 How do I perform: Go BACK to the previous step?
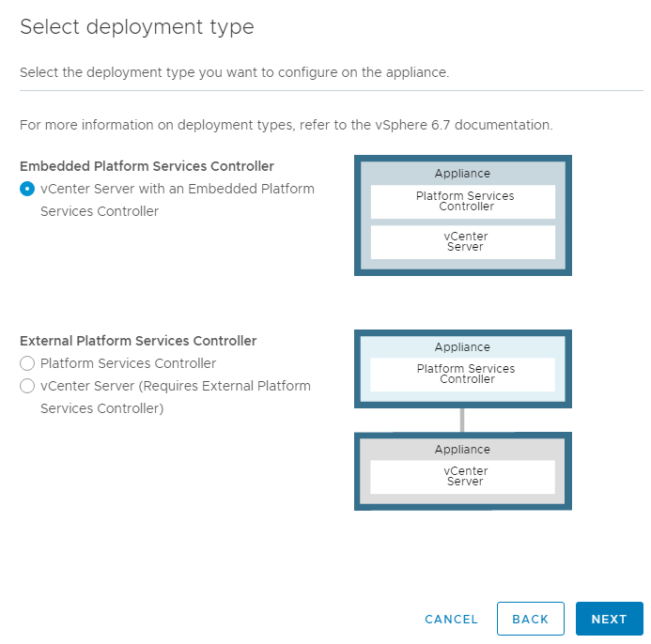pos(530,619)
